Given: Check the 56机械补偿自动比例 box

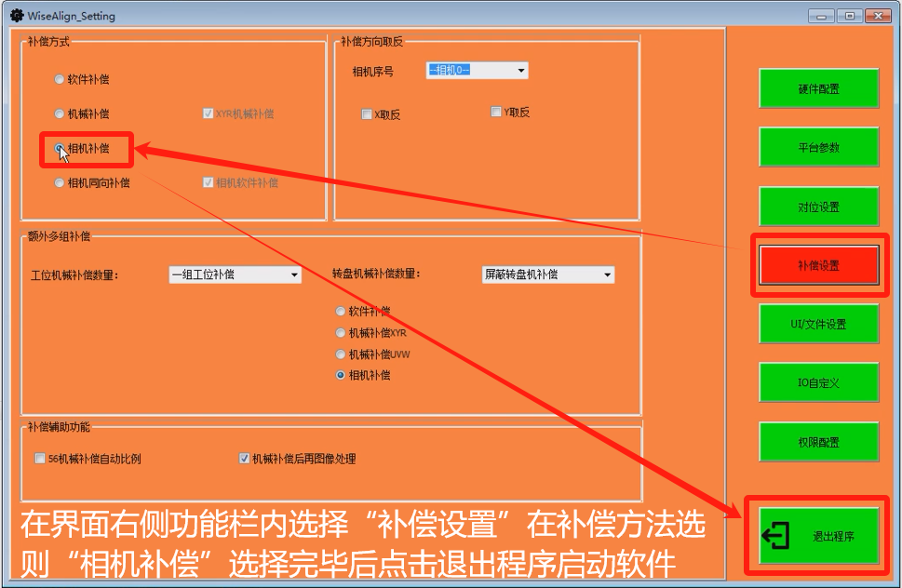Looking at the screenshot, I should [x=40, y=459].
